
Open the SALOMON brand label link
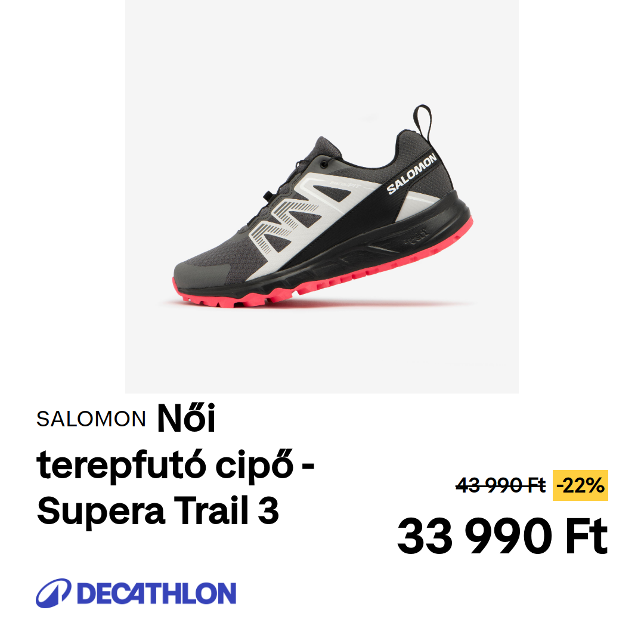91,419
